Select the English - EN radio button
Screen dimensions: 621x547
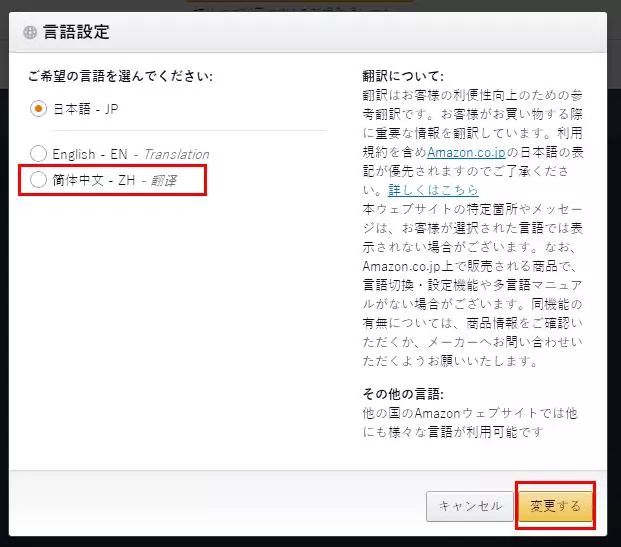tap(38, 154)
